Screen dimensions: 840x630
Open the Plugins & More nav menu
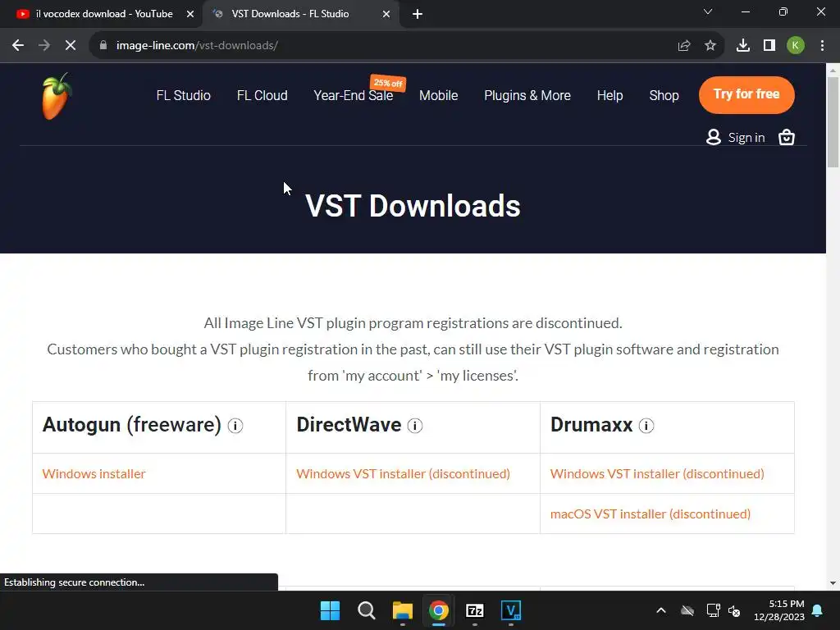tap(527, 95)
